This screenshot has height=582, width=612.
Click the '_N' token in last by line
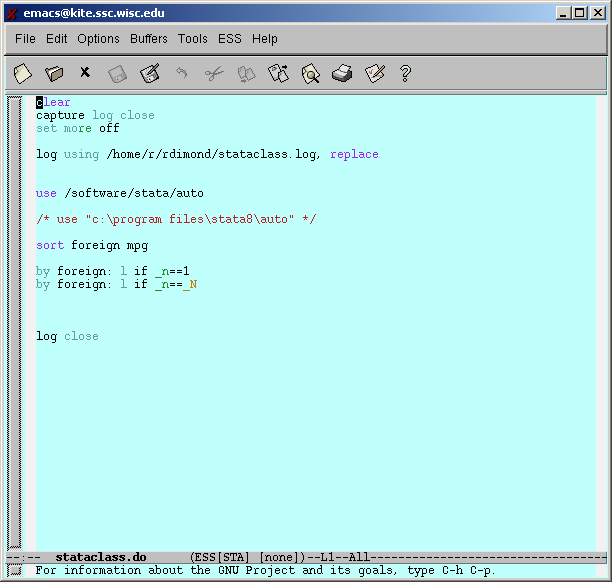pyautogui.click(x=190, y=285)
